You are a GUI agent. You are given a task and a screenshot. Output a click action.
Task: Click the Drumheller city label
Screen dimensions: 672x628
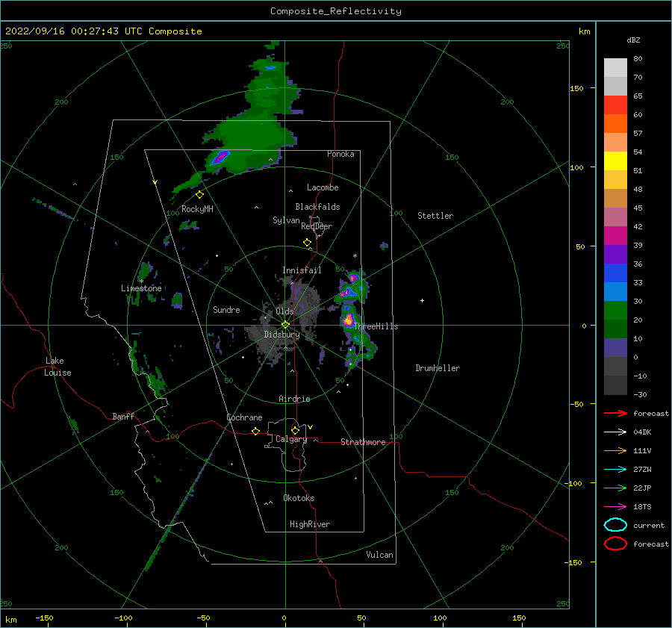[438, 368]
